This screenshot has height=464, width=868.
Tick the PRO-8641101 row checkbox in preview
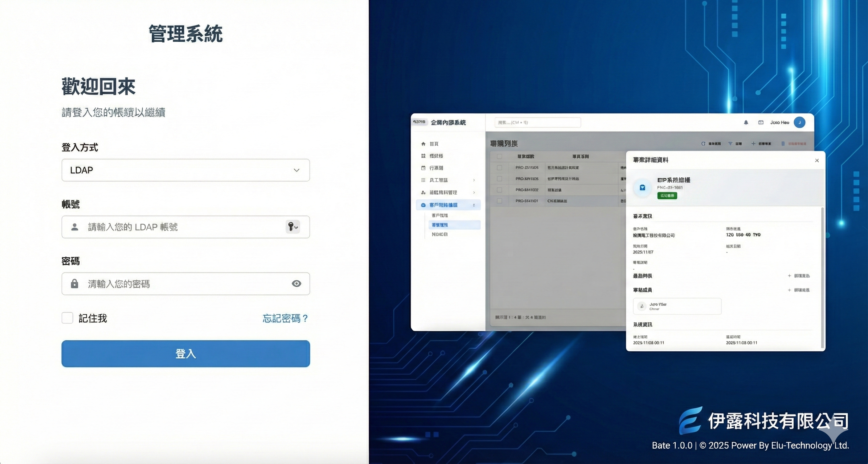[500, 201]
